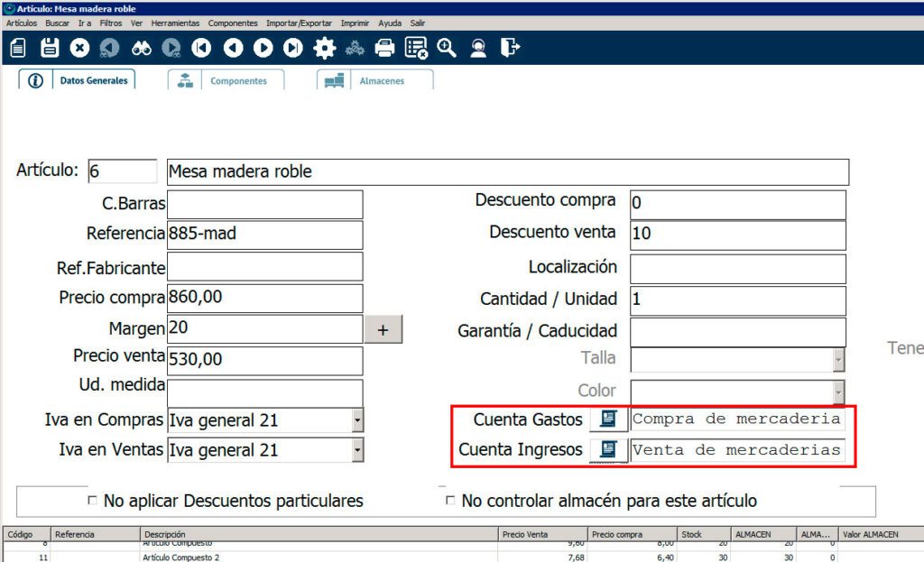Image resolution: width=924 pixels, height=562 pixels.
Task: Expand the Iva en Ventas dropdown
Action: [x=357, y=450]
